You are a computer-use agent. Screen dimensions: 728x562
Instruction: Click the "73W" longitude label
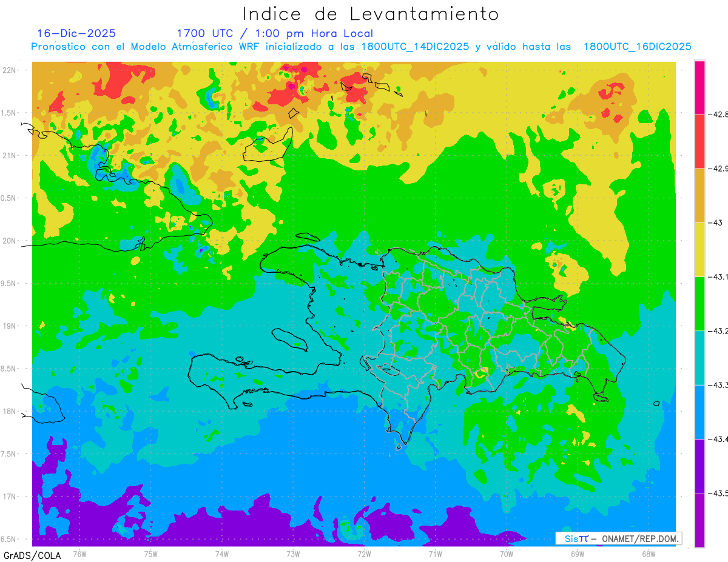(293, 554)
